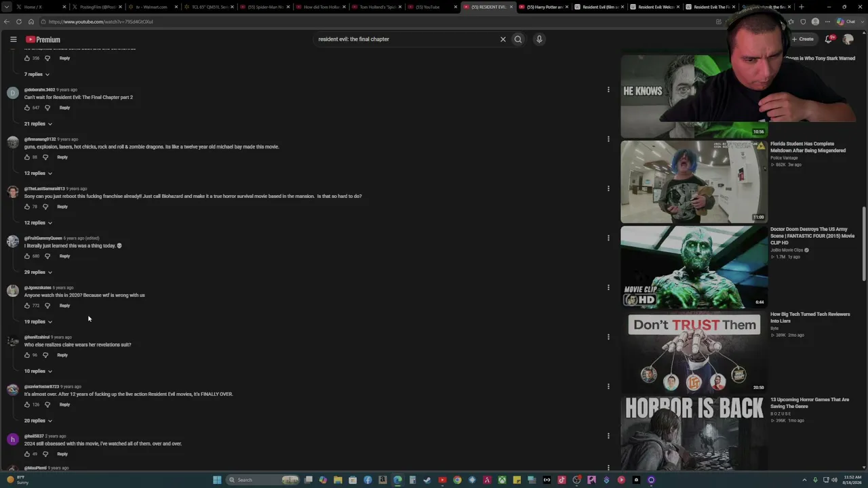Viewport: 868px width, 488px height.
Task: Switch to the 'Resident Evil (film se' tab
Action: point(600,7)
